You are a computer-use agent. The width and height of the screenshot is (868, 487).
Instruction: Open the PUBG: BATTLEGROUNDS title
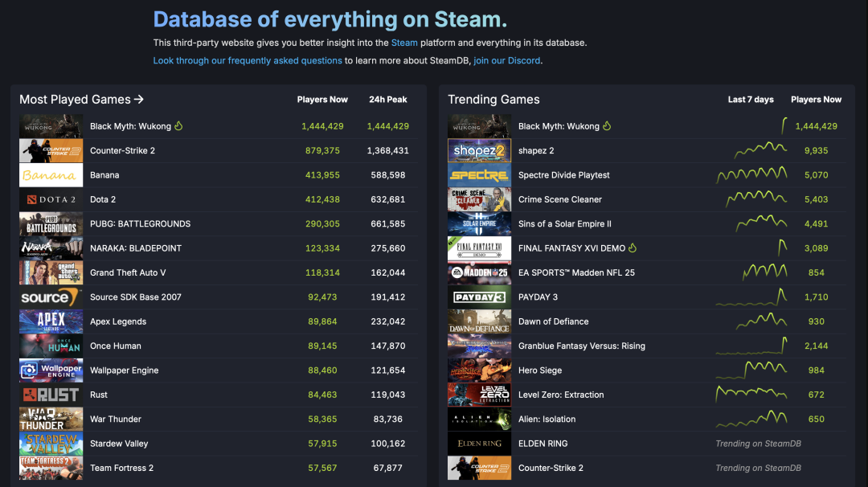[140, 223]
